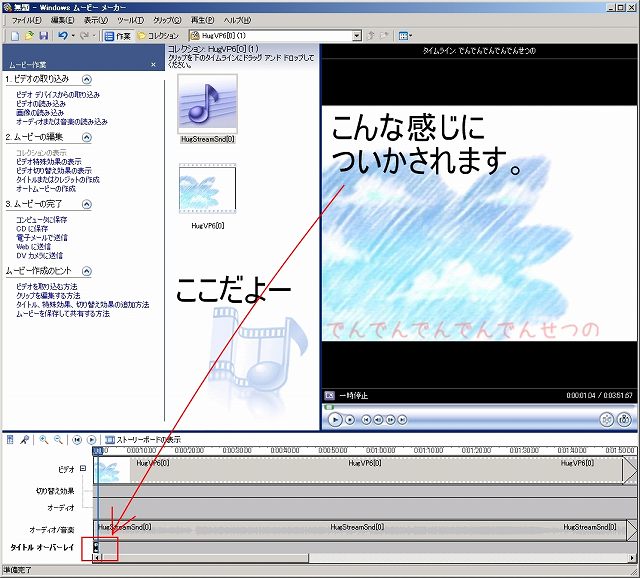Click the Narrate Timeline microphone icon

pyautogui.click(x=24, y=440)
